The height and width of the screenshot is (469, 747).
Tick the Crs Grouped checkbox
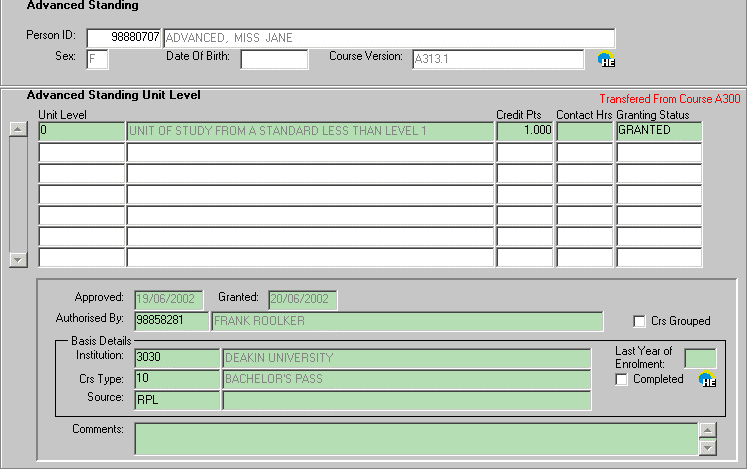(x=640, y=321)
